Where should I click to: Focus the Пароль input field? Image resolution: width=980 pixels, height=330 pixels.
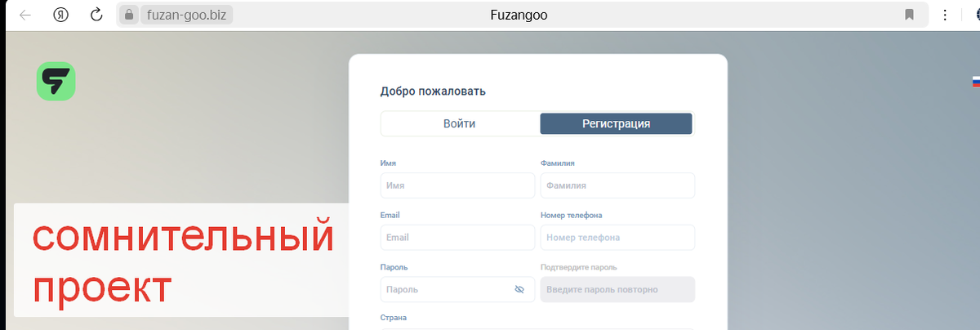(457, 289)
